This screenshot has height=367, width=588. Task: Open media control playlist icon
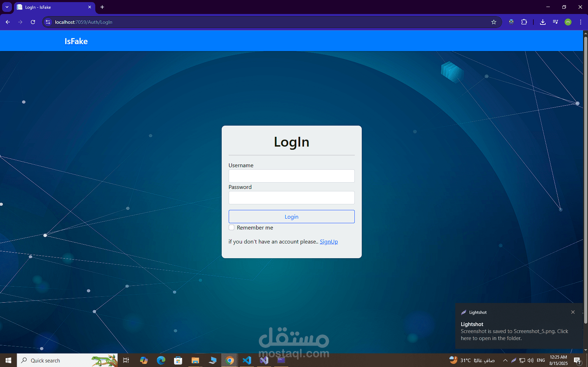(x=555, y=22)
